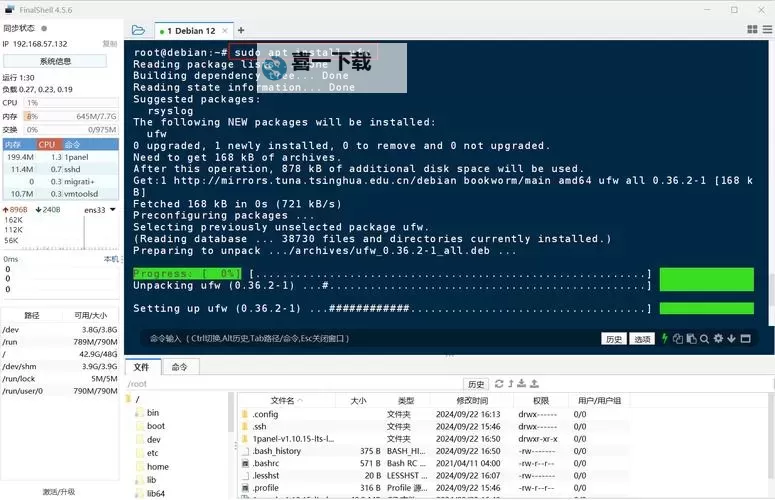Switch to the 文件 tab
The width and height of the screenshot is (775, 500).
(x=142, y=367)
